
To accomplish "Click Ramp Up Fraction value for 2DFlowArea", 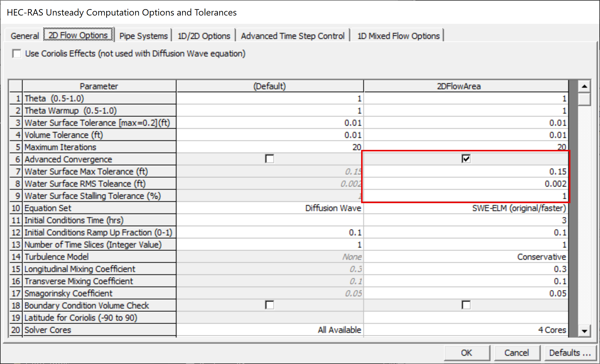I will pos(466,232).
